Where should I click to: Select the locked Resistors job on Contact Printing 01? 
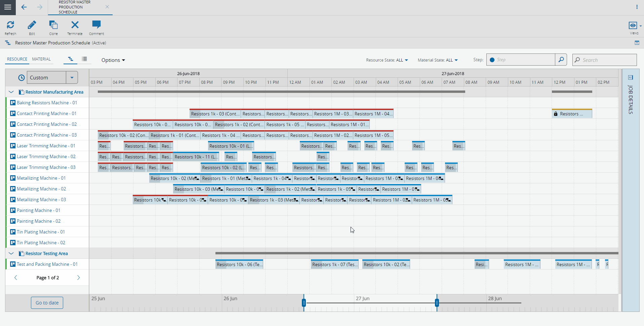click(572, 114)
